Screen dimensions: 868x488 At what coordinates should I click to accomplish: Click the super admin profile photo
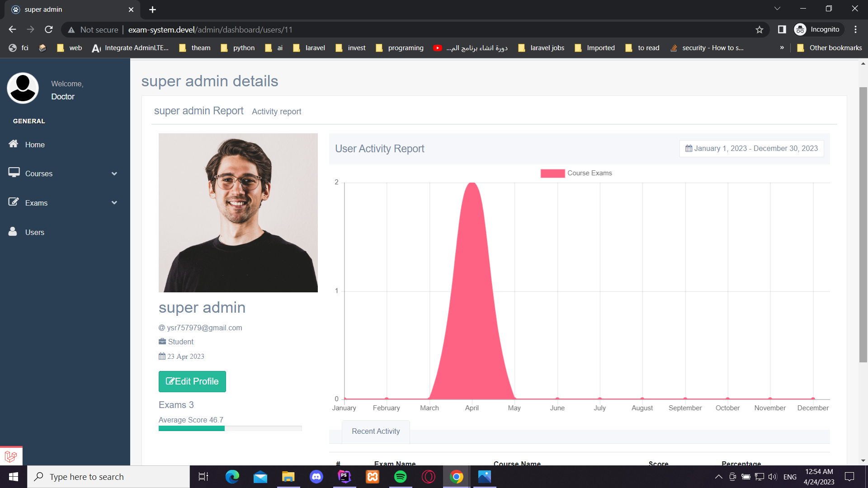[238, 213]
